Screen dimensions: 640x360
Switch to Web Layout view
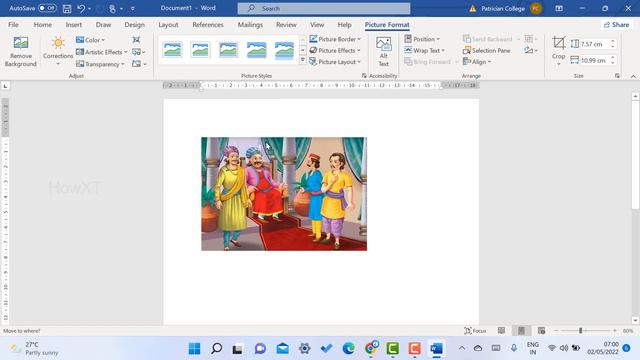coord(541,331)
